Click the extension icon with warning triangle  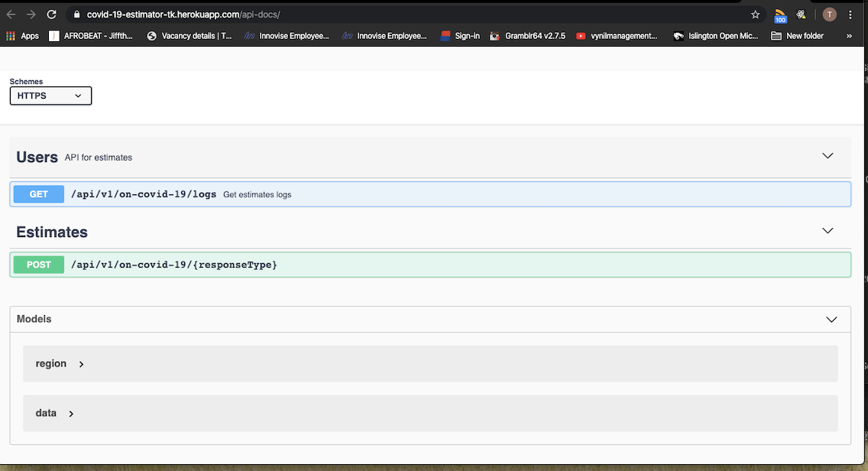tap(802, 14)
